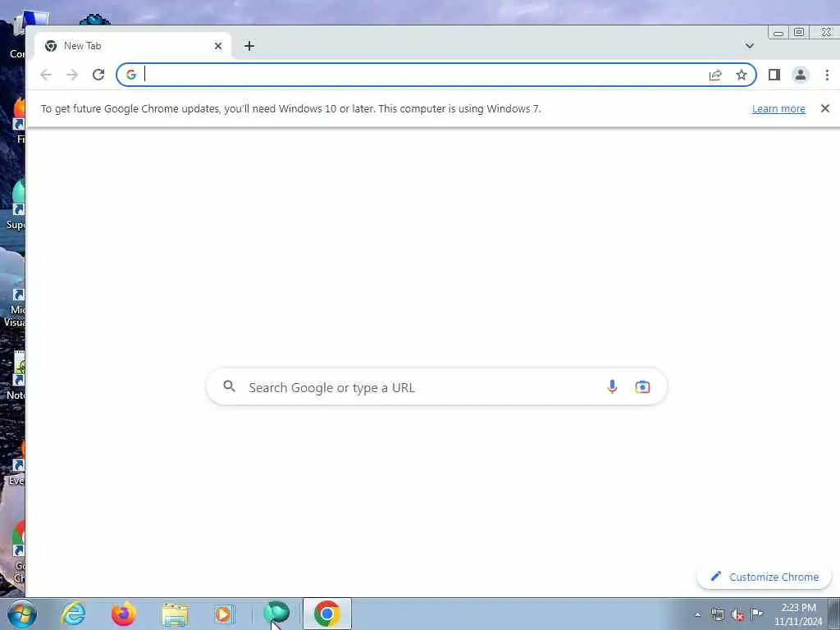Image resolution: width=840 pixels, height=630 pixels.
Task: Open the Windows Start menu
Action: tap(22, 614)
